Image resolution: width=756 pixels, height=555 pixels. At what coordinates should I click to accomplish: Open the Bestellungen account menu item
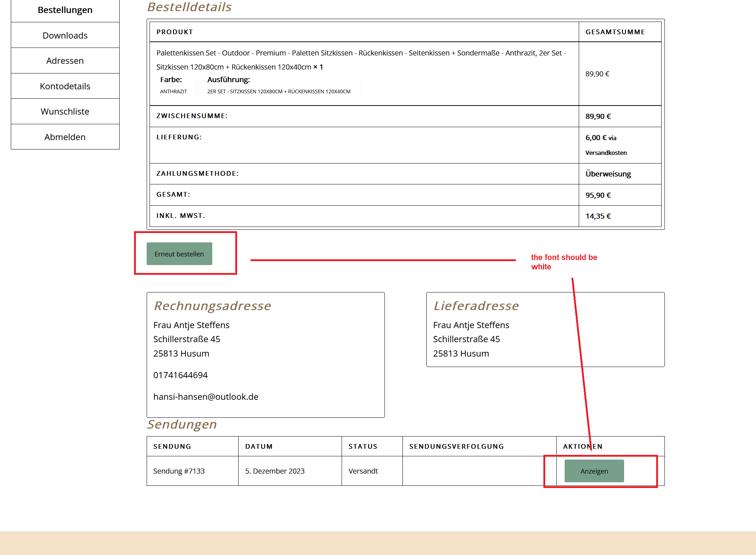pos(65,10)
